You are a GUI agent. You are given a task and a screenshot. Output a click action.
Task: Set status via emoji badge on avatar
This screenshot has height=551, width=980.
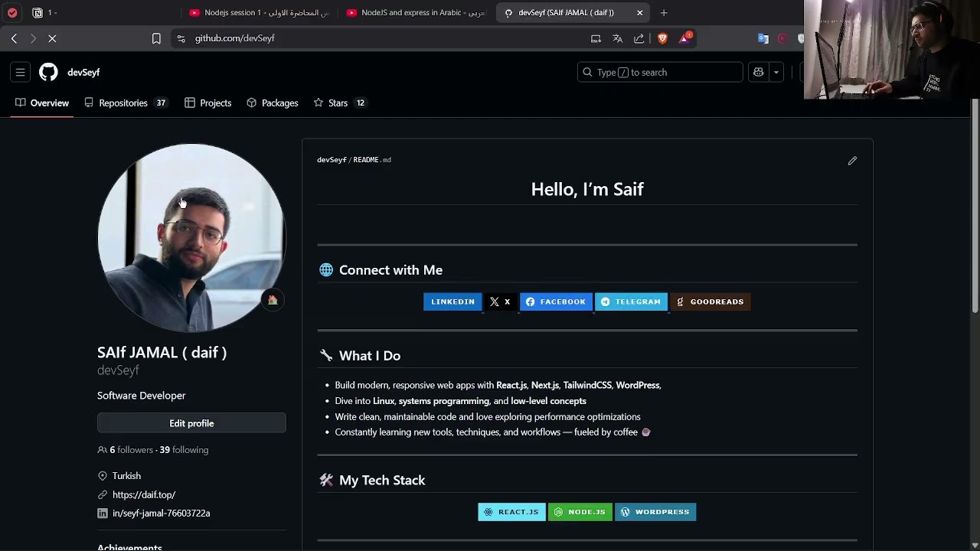coord(272,300)
